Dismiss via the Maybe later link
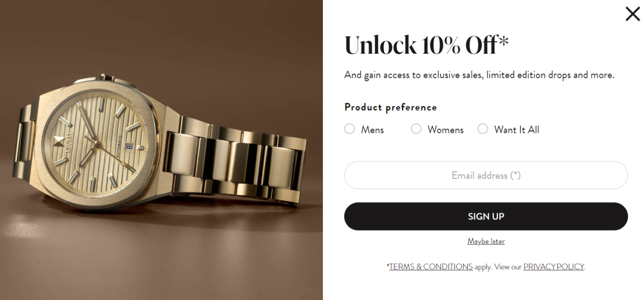 tap(486, 241)
